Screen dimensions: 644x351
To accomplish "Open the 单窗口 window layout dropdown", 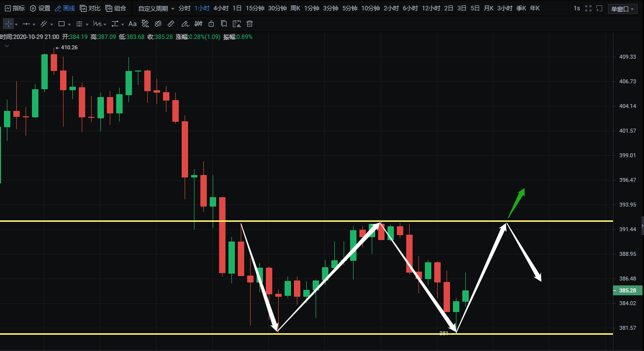I will click(622, 9).
